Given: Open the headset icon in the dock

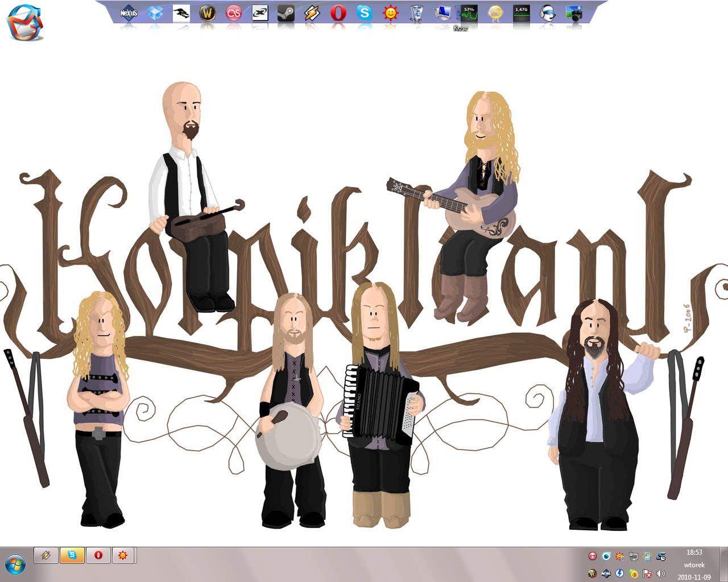Looking at the screenshot, I should 548,13.
